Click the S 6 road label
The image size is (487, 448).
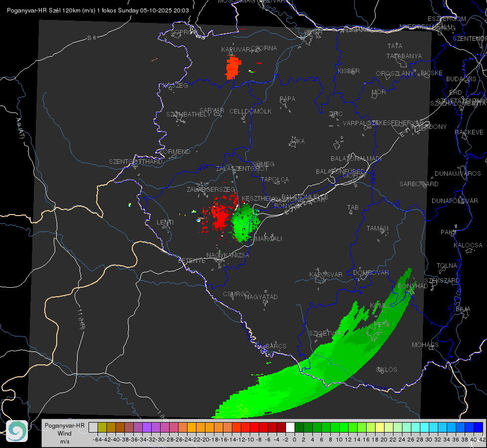point(92,38)
